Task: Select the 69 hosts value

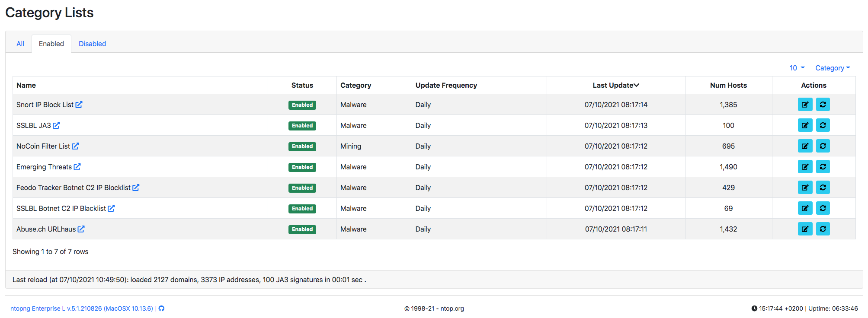Action: pyautogui.click(x=728, y=208)
